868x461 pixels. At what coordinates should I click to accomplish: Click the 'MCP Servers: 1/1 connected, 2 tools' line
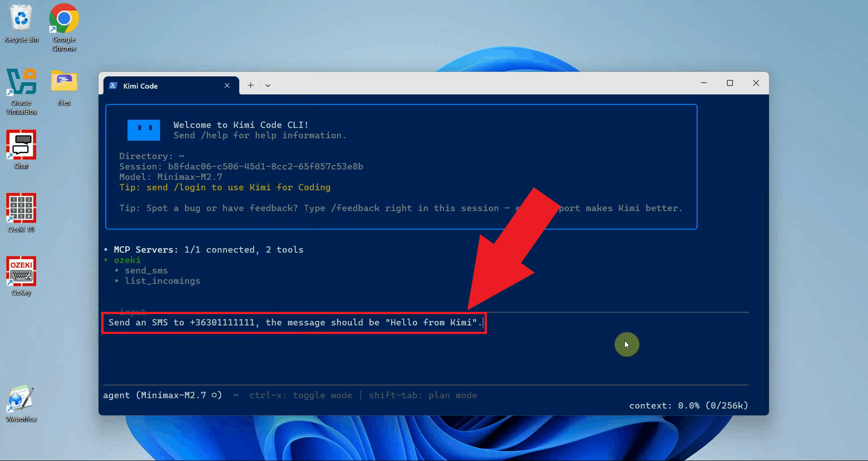click(x=208, y=249)
